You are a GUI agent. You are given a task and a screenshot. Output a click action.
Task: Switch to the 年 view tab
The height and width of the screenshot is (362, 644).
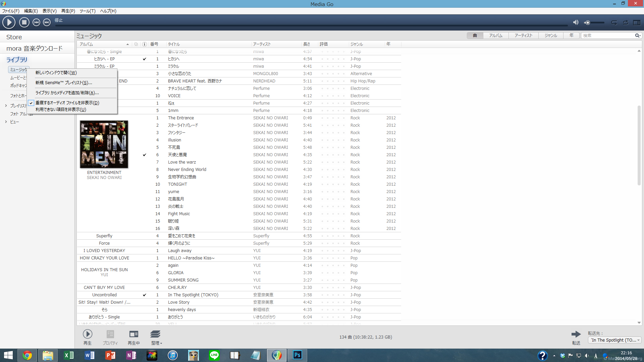(571, 36)
